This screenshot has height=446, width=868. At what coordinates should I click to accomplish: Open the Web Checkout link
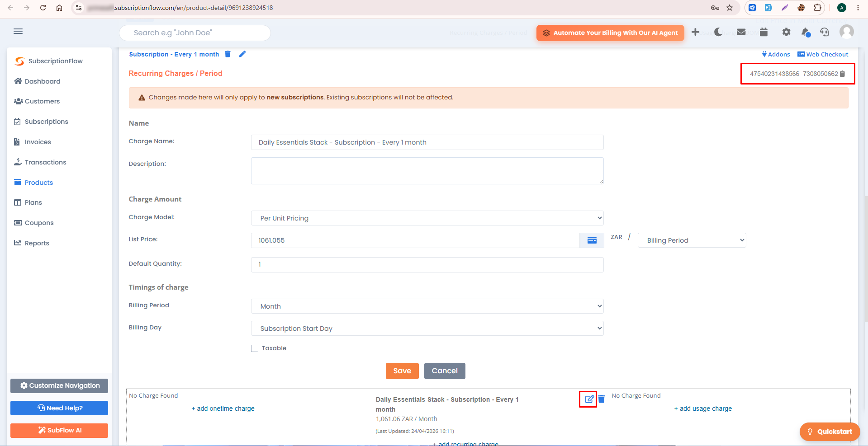pos(823,54)
